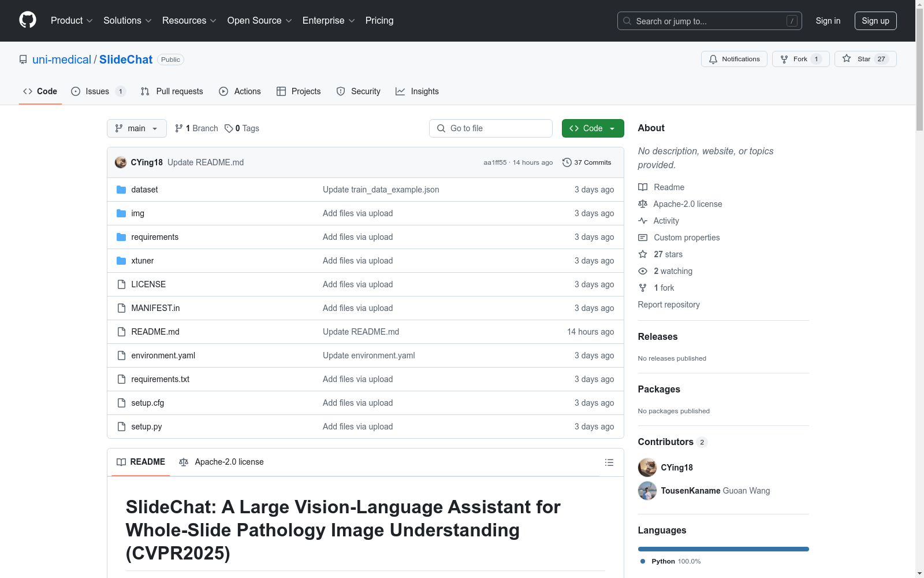Image resolution: width=924 pixels, height=578 pixels.
Task: Click the book icon beside Readme
Action: point(643,187)
